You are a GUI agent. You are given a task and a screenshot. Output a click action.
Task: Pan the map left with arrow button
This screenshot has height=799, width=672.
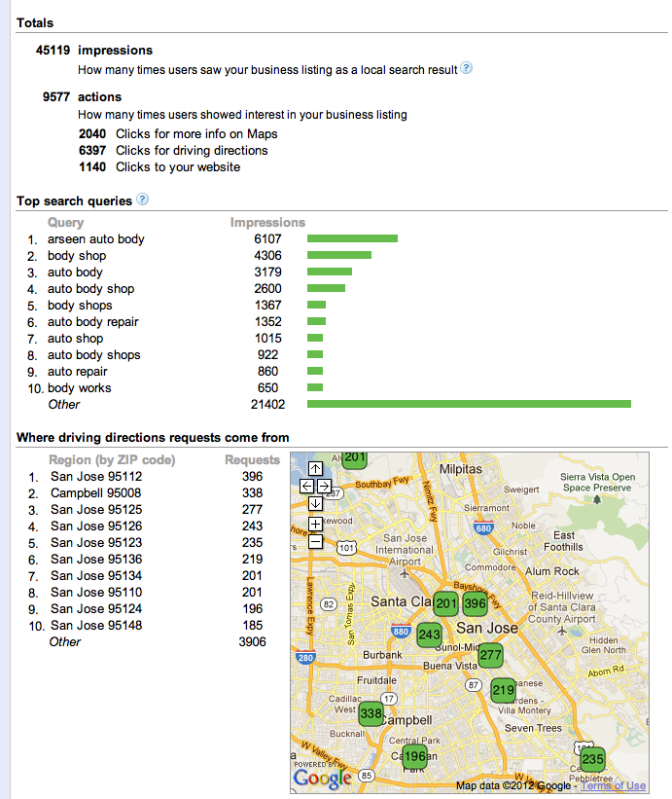[306, 487]
